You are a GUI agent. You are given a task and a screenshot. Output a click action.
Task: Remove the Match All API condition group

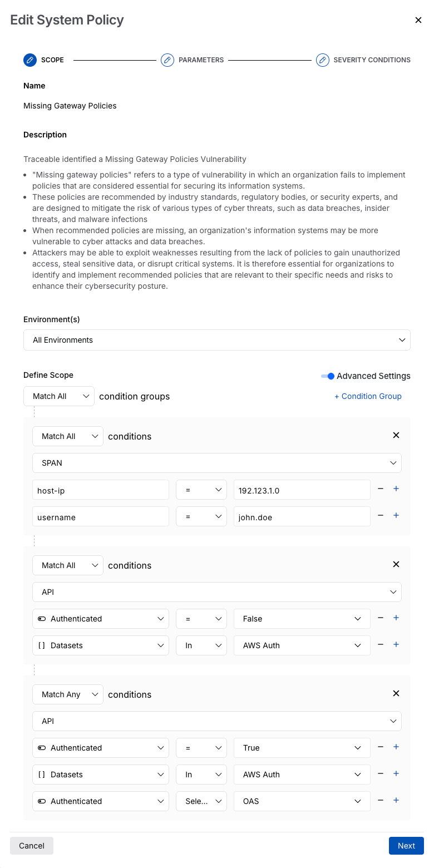396,564
